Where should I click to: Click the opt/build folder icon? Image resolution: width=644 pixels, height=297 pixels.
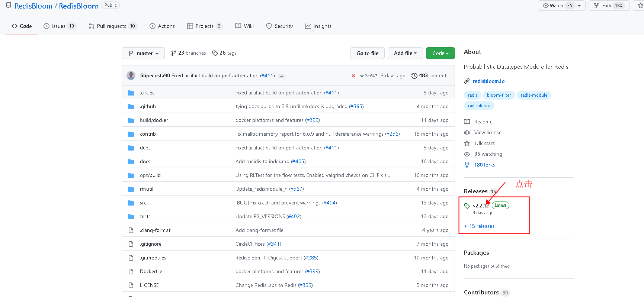(131, 175)
